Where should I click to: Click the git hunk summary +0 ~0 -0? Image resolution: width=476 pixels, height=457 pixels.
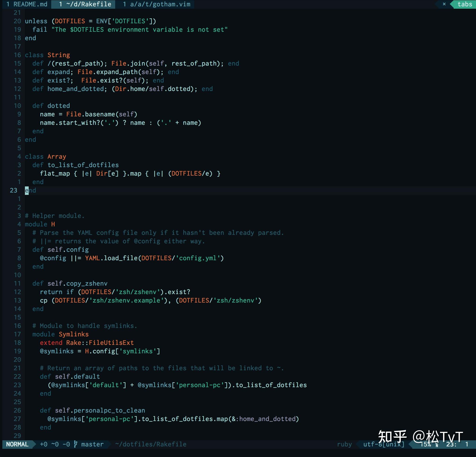coord(55,444)
